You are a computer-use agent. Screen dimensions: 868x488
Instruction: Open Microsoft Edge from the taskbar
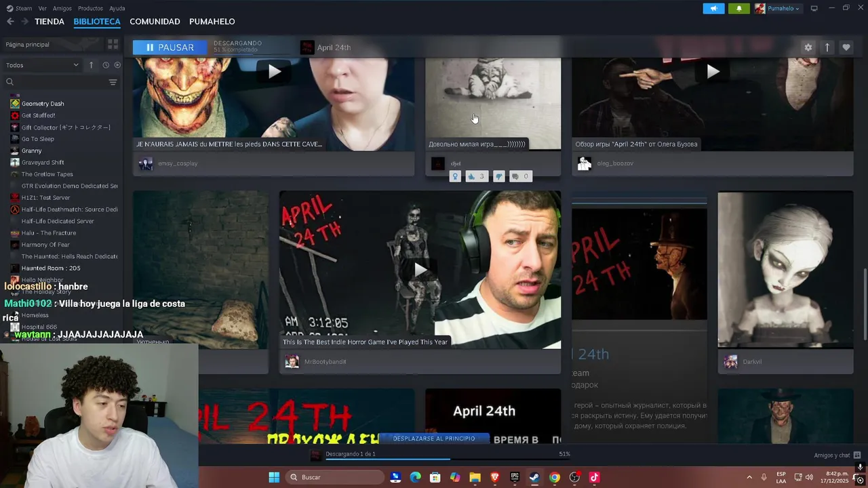[415, 477]
